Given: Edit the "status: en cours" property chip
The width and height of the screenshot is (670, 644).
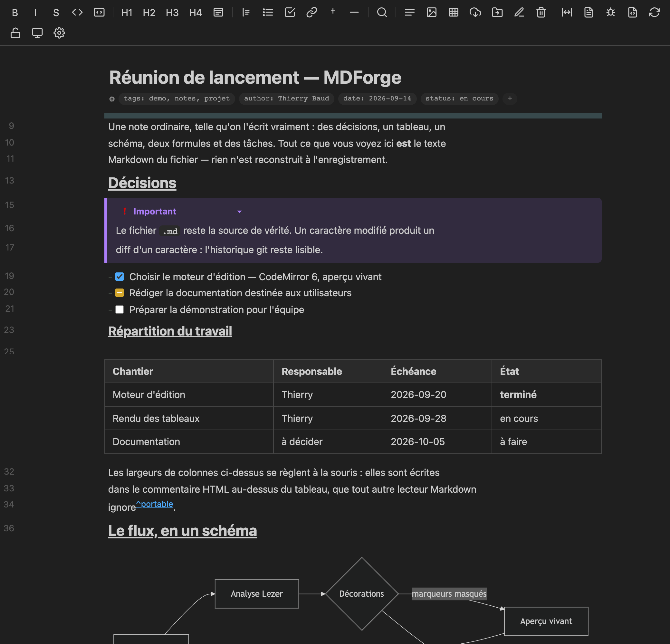Looking at the screenshot, I should pyautogui.click(x=459, y=99).
